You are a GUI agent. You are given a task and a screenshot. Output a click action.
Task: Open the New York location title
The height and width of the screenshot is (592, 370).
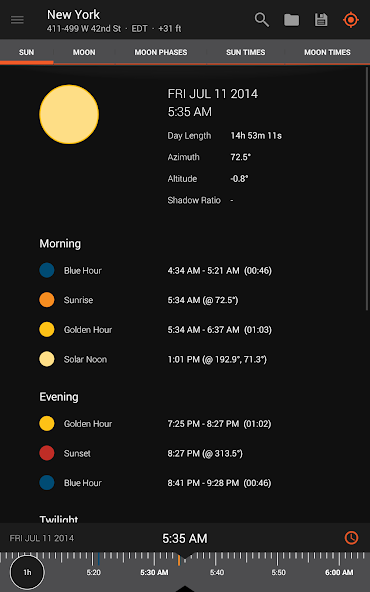point(74,14)
